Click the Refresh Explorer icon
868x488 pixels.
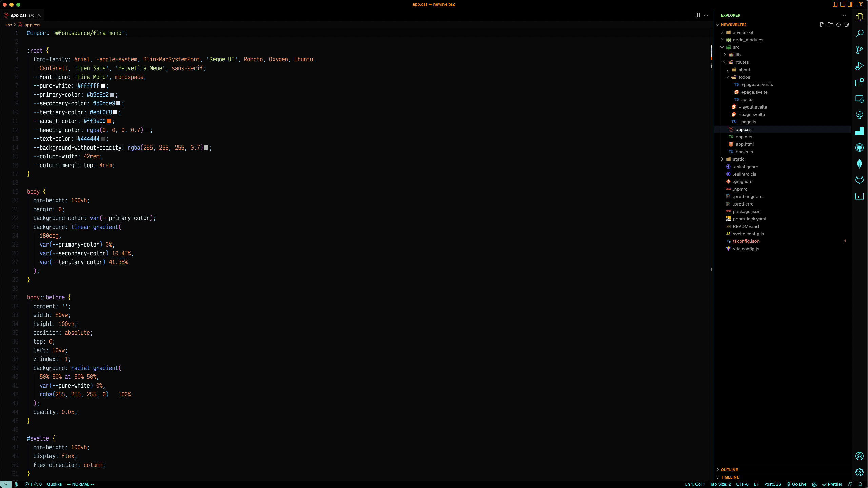[838, 25]
